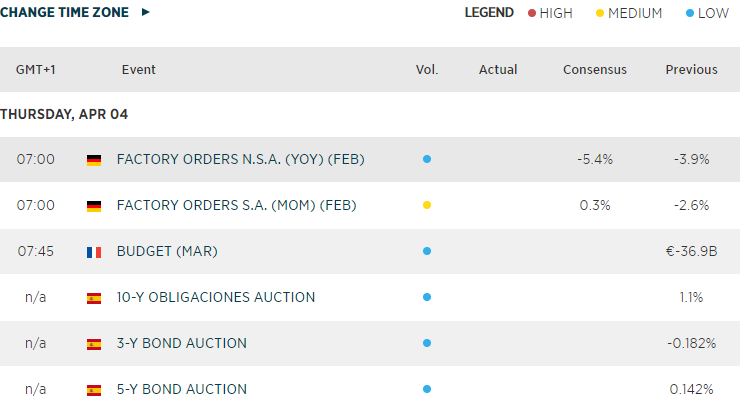
Task: Toggle the LOW volatility legend filter
Action: point(707,13)
